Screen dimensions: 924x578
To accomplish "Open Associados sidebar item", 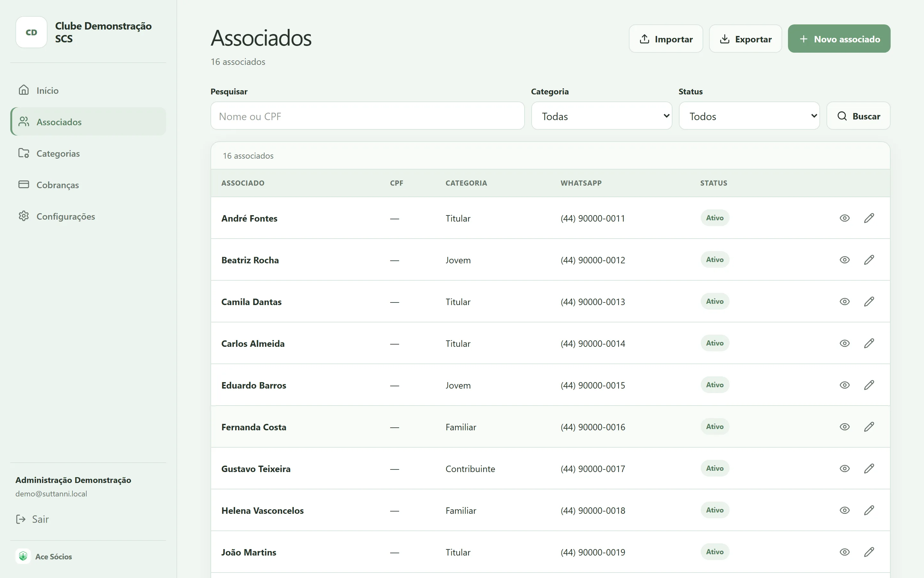I will point(88,122).
